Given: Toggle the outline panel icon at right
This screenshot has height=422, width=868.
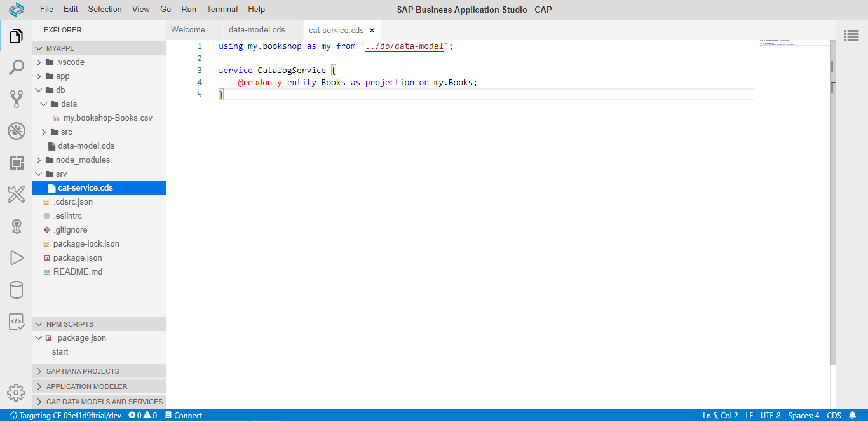Looking at the screenshot, I should [x=851, y=36].
